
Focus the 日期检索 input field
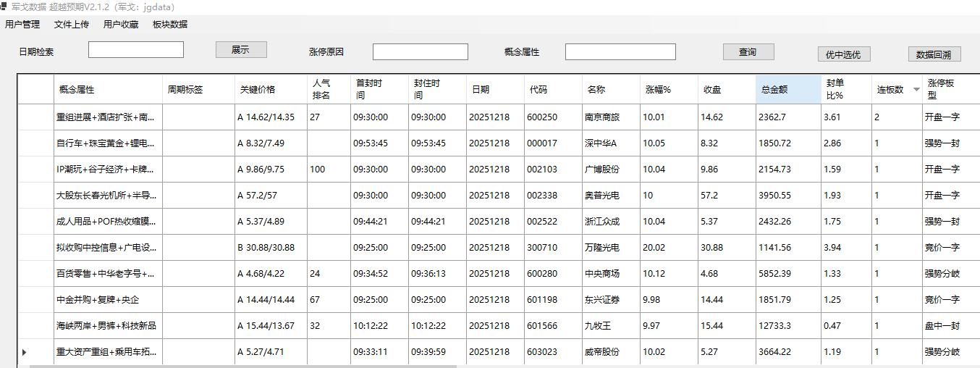(136, 50)
